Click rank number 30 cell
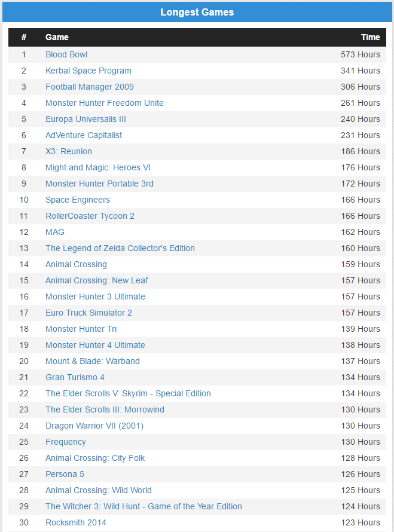 pyautogui.click(x=24, y=522)
